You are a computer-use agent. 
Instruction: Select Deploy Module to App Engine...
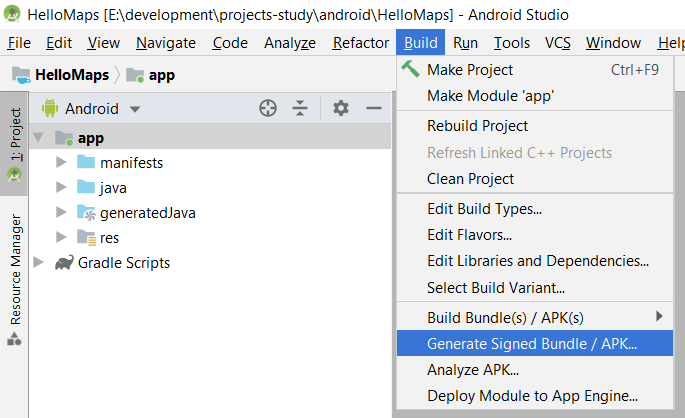535,396
